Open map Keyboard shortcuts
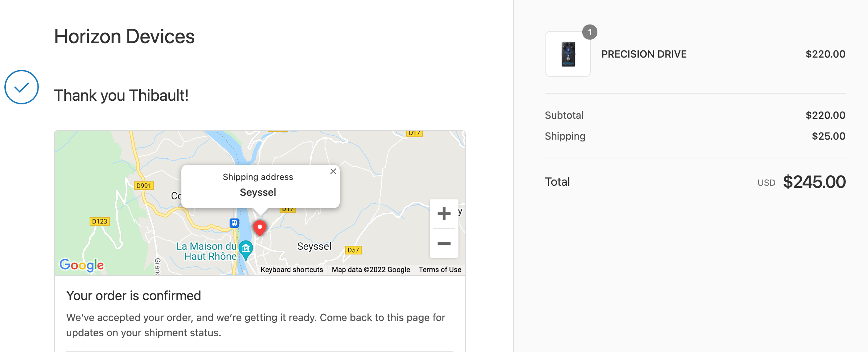 tap(291, 270)
